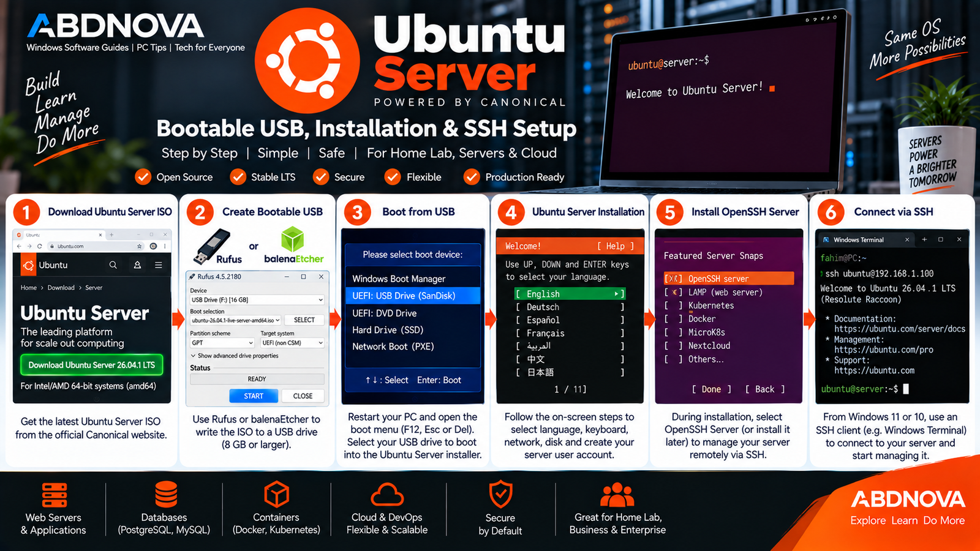This screenshot has height=551, width=980.
Task: Click the Containers cube icon
Action: 276,493
